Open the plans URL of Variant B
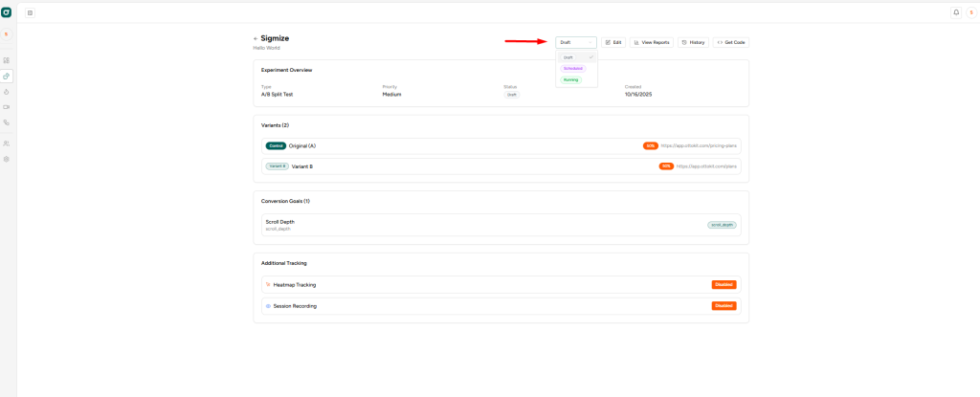 pos(706,166)
